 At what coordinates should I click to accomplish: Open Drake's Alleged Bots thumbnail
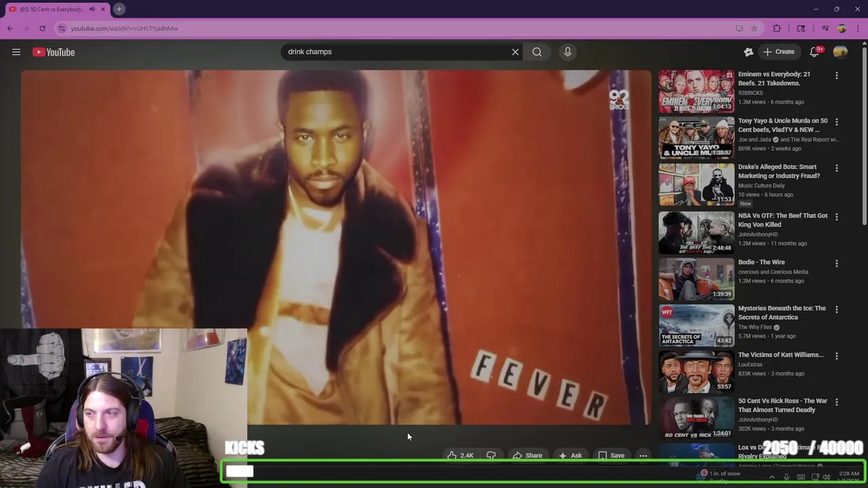(x=696, y=184)
